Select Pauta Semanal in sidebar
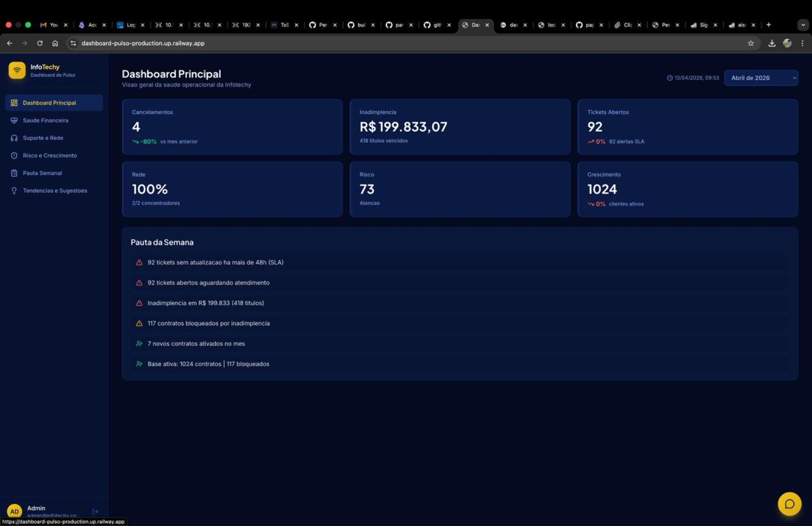Viewport: 812px width, 526px height. (54, 173)
